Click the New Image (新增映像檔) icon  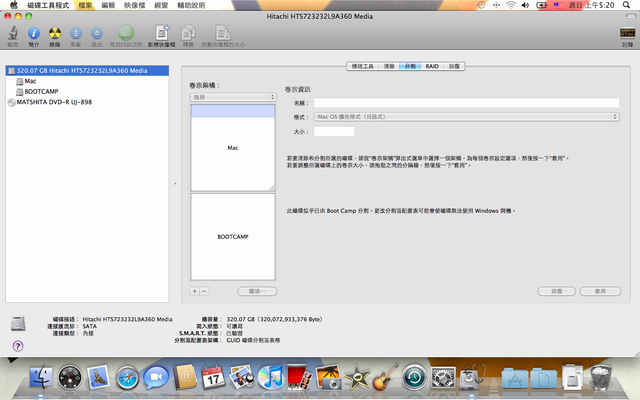(x=162, y=33)
